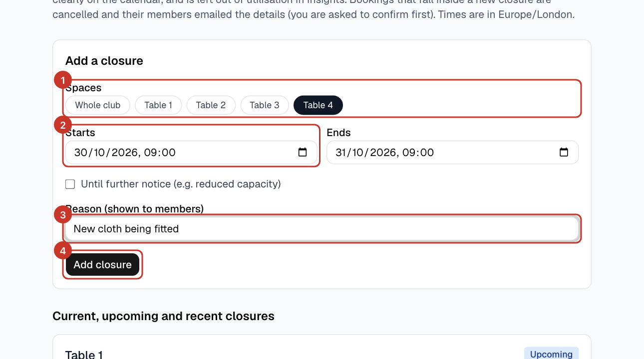Focus the Starts date-time field

click(191, 153)
